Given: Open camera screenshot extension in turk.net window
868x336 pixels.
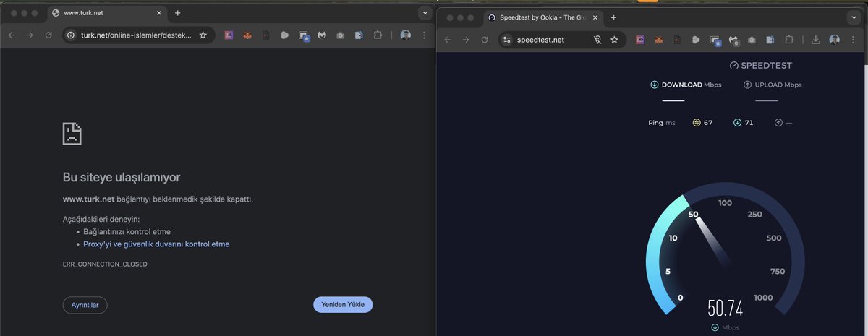Looking at the screenshot, I should (x=341, y=35).
